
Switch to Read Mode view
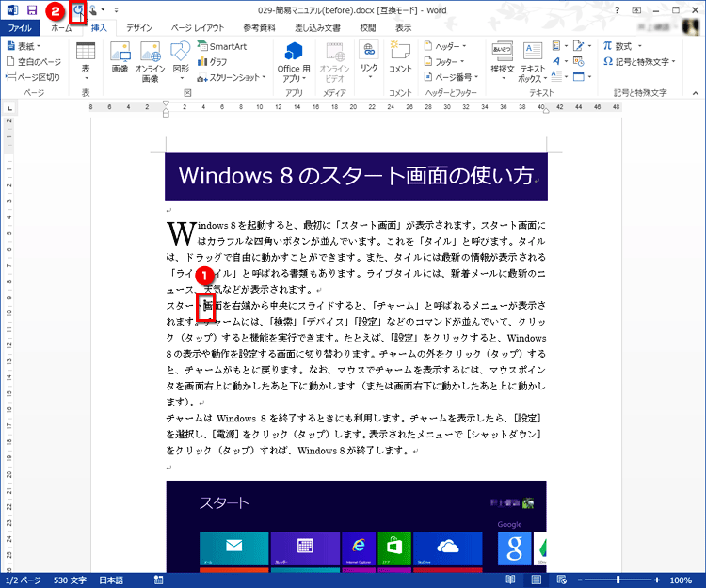click(x=510, y=580)
